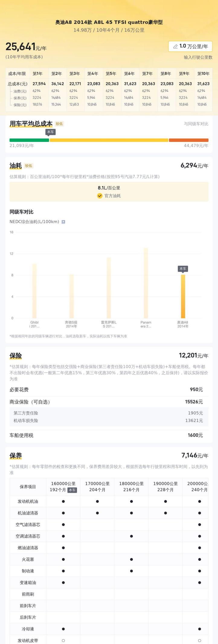Click the third-year total 22,171
The height and width of the screenshot is (644, 218).
75,84
